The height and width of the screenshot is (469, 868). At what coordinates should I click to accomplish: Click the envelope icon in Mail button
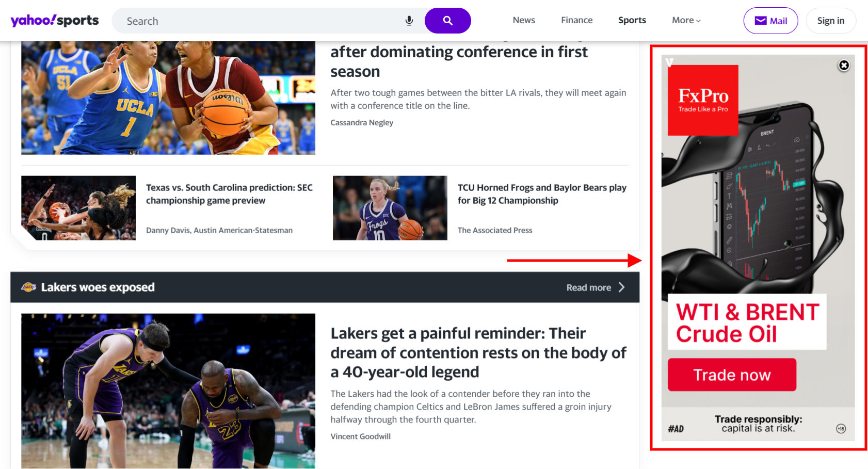[x=761, y=21]
